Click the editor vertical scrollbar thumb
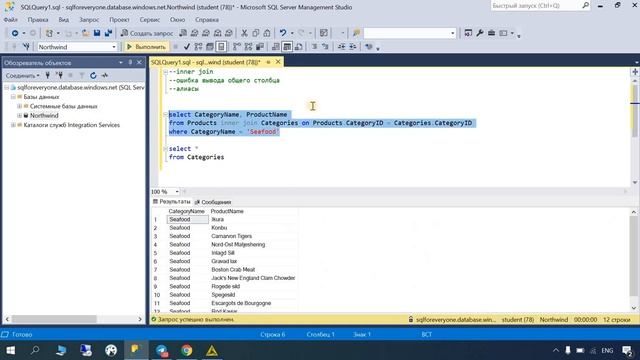 635,110
